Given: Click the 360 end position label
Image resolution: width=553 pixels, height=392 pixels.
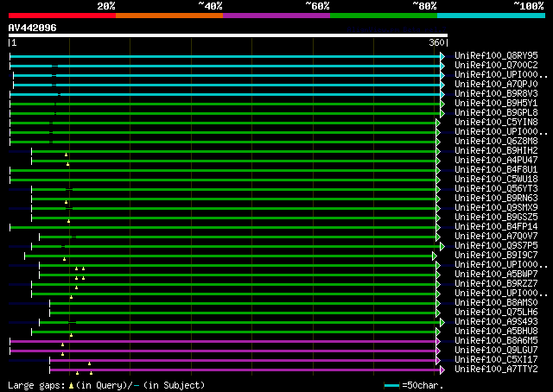Looking at the screenshot, I should 436,42.
